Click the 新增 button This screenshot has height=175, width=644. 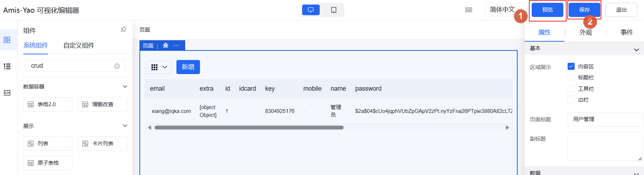(188, 67)
